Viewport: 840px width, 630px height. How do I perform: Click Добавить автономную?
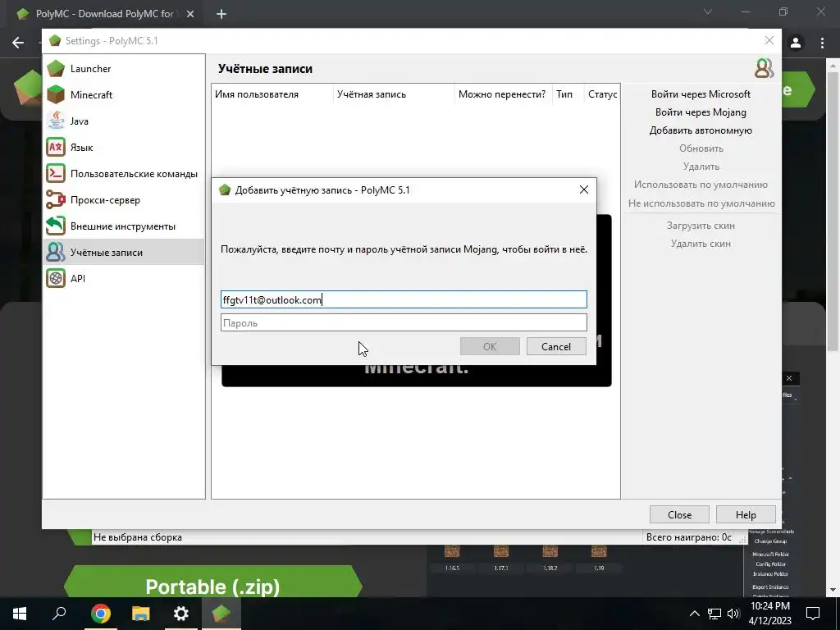(701, 130)
